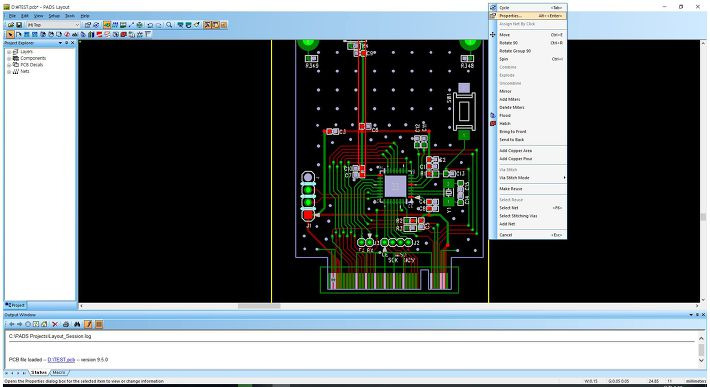Open the layer selector dropdown showing Top
Screen dimensions: 710x387
(x=53, y=25)
